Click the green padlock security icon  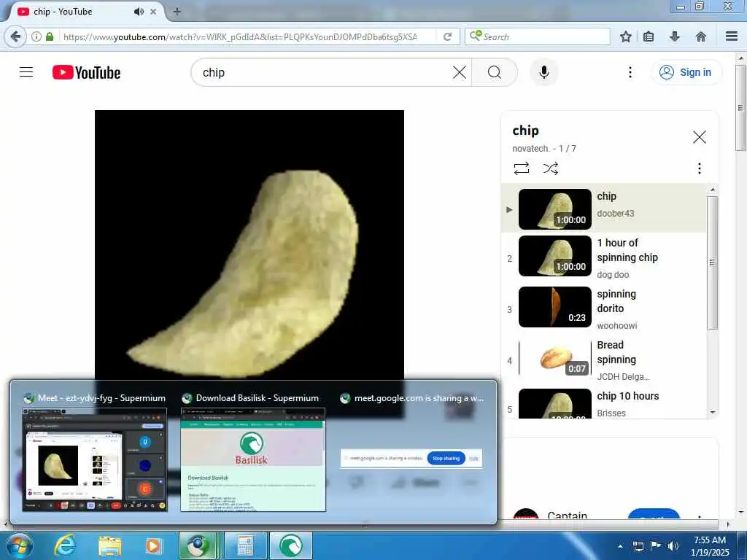[50, 36]
